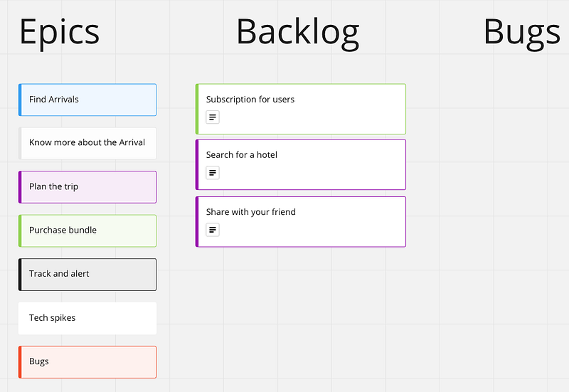Open description icon on Search for a hotel card
This screenshot has width=569, height=392.
pyautogui.click(x=213, y=172)
